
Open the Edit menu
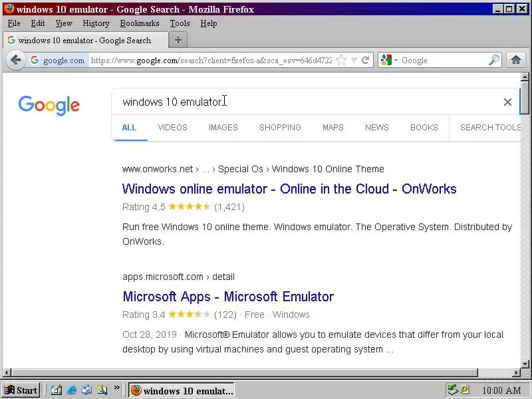coord(38,23)
